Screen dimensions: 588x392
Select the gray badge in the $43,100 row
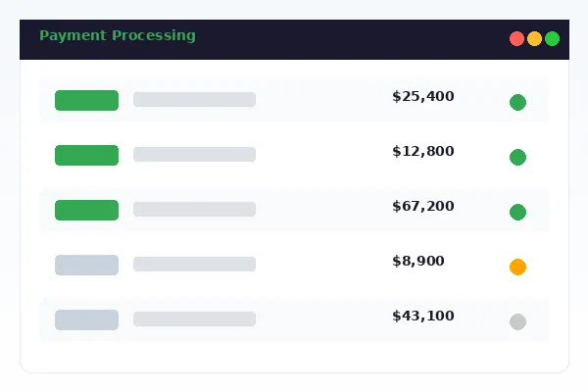pos(86,319)
